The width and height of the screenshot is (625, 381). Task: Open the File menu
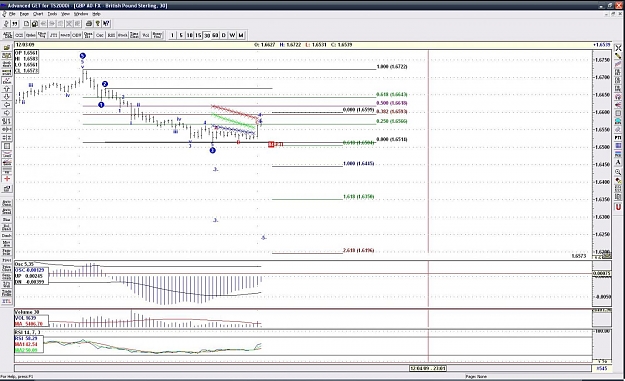(x=12, y=14)
